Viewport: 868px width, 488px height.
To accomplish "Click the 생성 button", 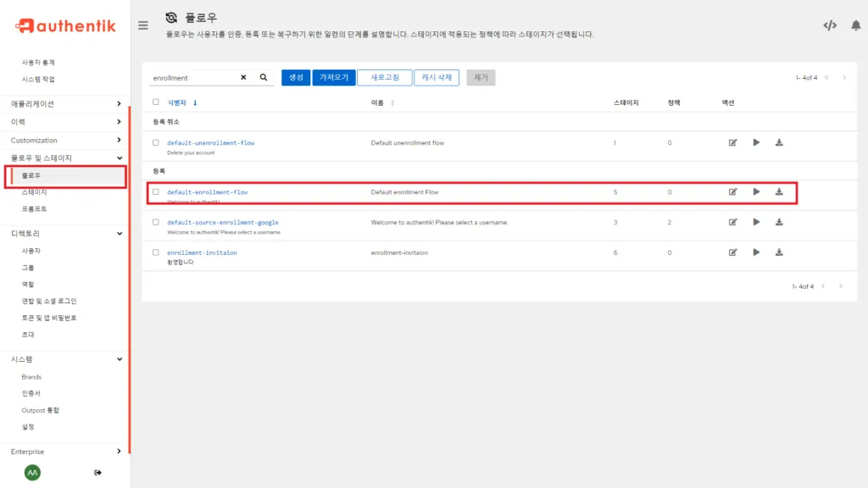I will click(x=296, y=77).
